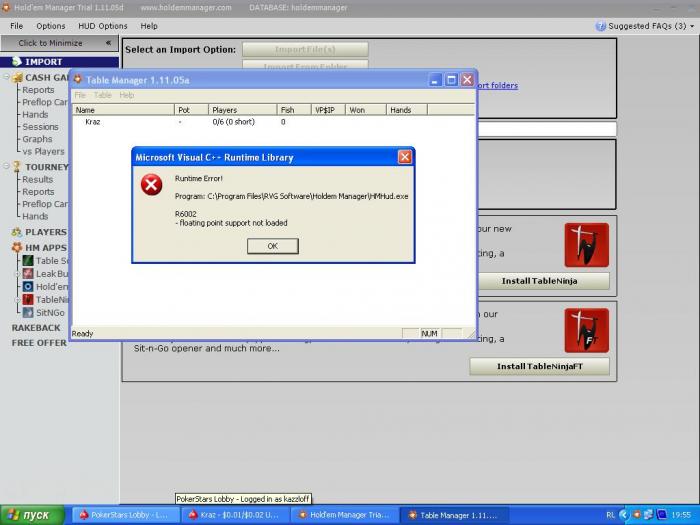
Task: Click the Tourney trophy icon
Action: coord(17,167)
